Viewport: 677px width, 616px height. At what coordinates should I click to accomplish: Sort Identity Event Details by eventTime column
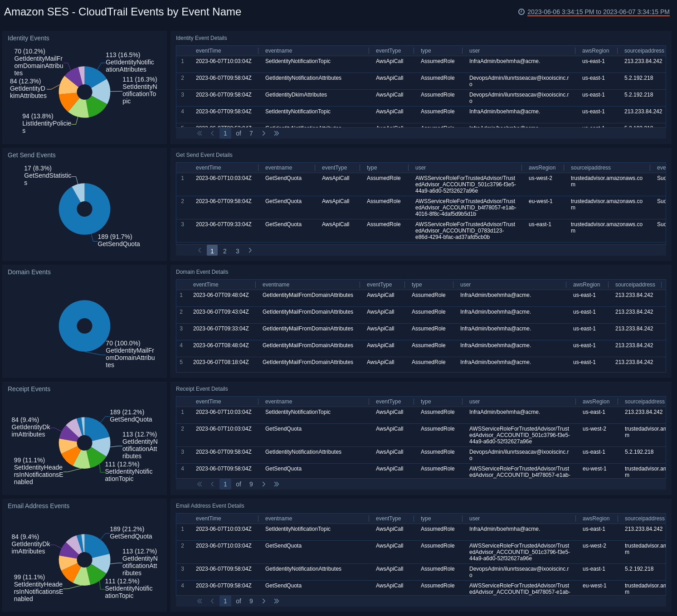tap(208, 51)
